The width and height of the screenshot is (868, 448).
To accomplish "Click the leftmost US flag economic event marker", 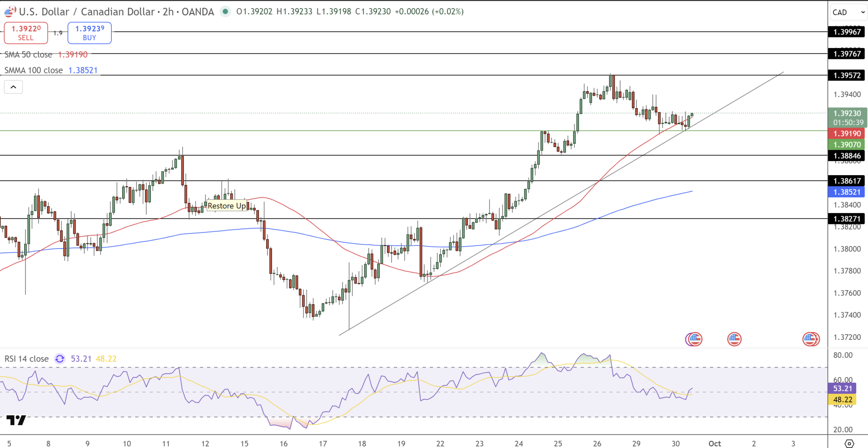I will click(694, 339).
